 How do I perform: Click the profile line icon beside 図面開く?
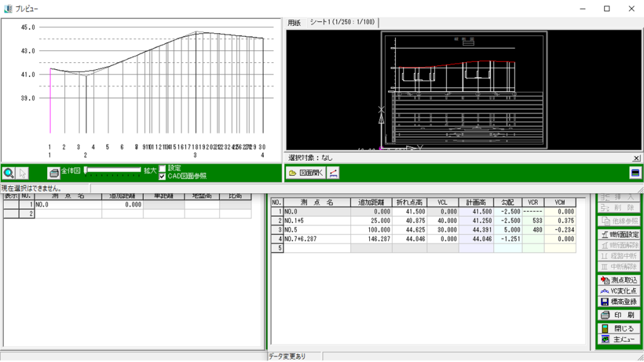[334, 173]
